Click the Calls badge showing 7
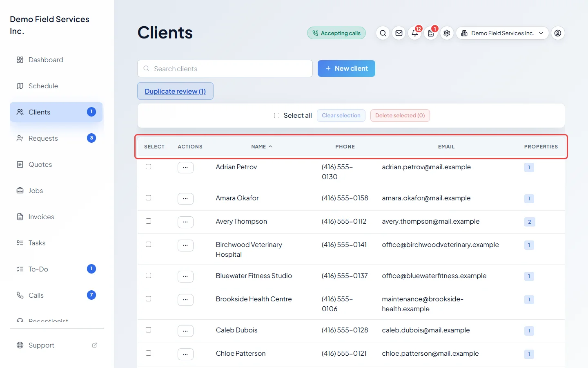The height and width of the screenshot is (368, 588). coord(91,295)
